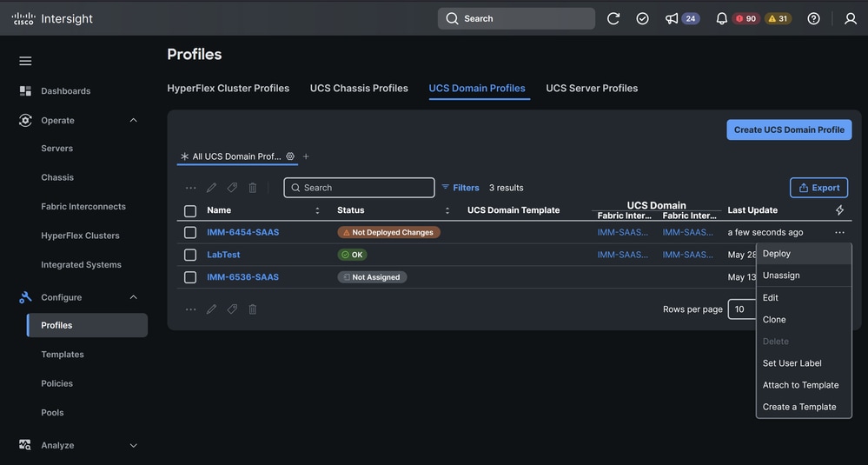Image resolution: width=868 pixels, height=465 pixels.
Task: Choose Create a Template menu entry
Action: coord(804,407)
